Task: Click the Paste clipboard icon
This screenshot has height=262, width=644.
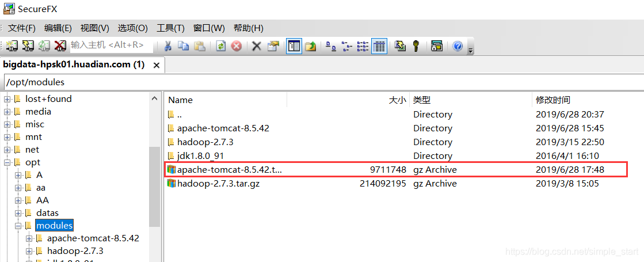Action: tap(199, 45)
